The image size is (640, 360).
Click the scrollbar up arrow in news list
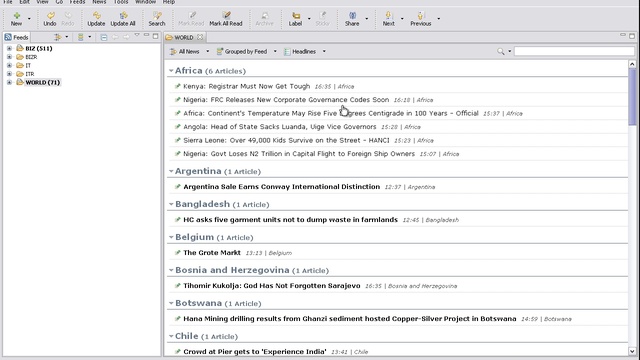632,64
